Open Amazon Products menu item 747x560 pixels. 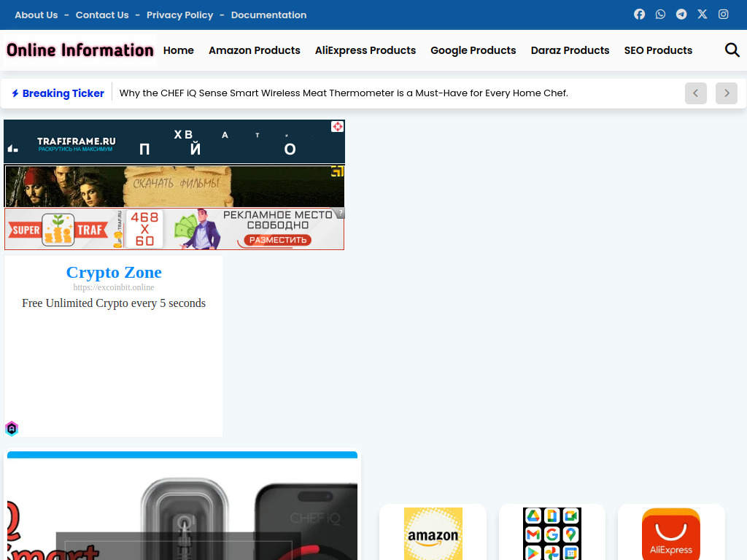[255, 50]
